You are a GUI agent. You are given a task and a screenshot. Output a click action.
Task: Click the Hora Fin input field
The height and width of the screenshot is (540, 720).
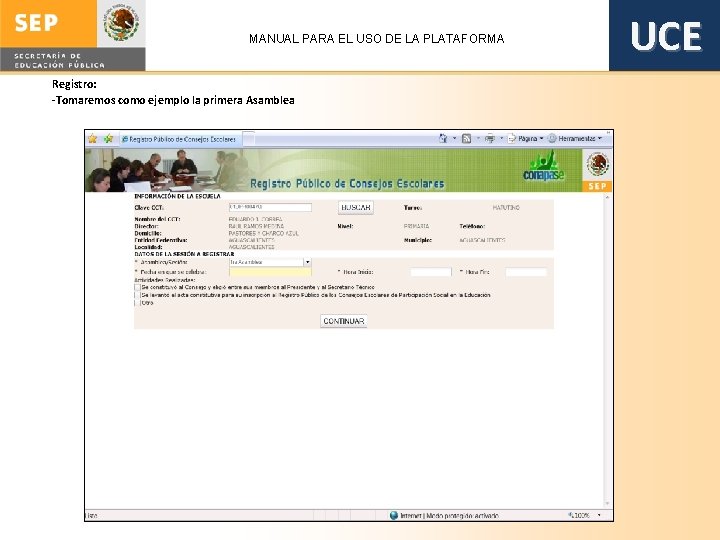[x=526, y=272]
